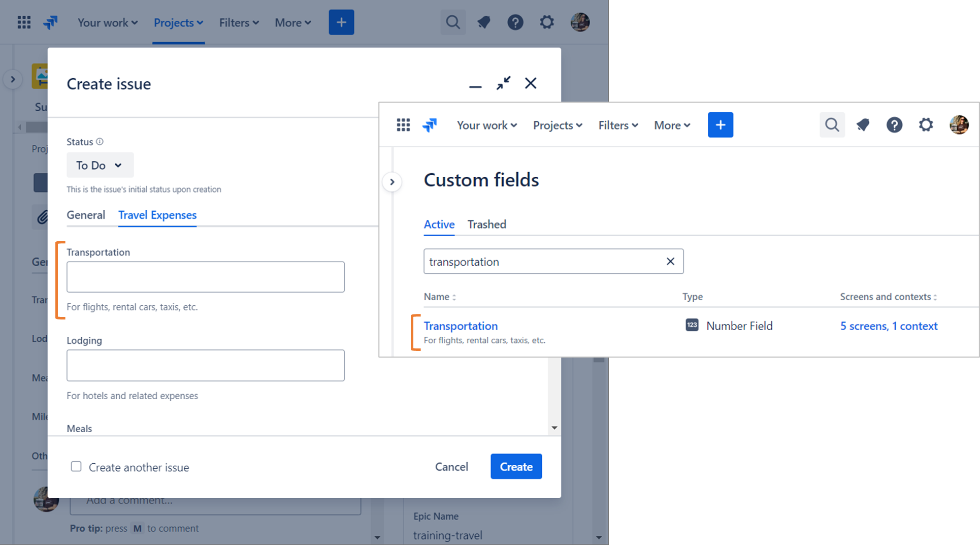The height and width of the screenshot is (545, 980).
Task: Select the Travel Expenses tab
Action: tap(157, 215)
